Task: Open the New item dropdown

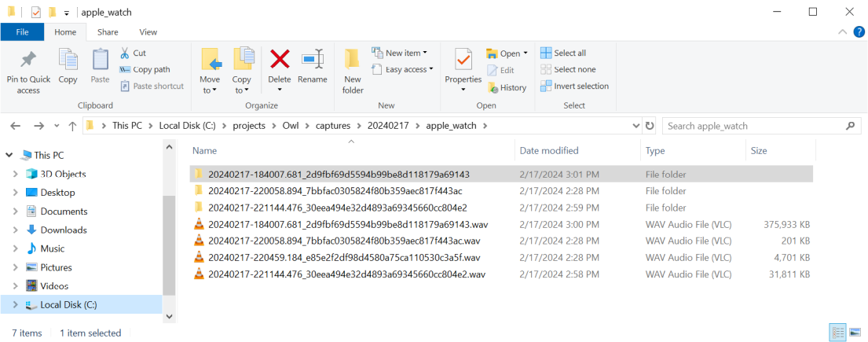Action: (400, 53)
